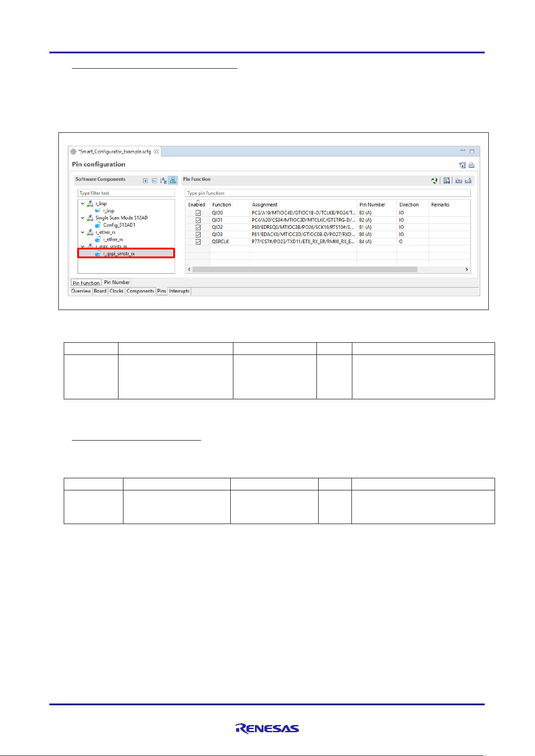Viewport: 535px width, 756px height.
Task: Open the Components tab
Action: tap(140, 291)
